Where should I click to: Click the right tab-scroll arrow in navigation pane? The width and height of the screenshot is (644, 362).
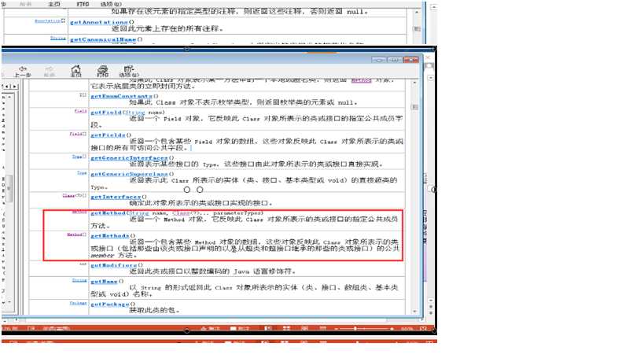coord(15,87)
